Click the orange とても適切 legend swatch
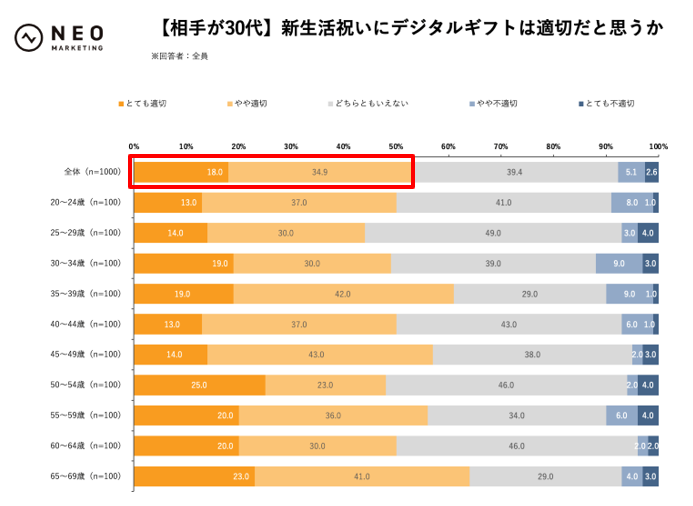This screenshot has width=693, height=506. [121, 104]
